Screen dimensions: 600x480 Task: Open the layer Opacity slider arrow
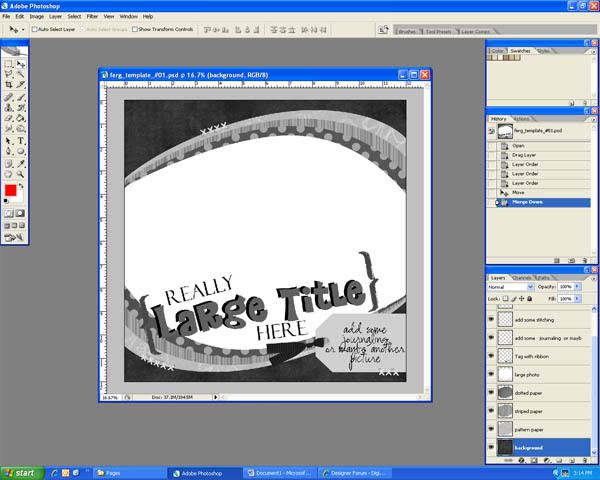pyautogui.click(x=579, y=286)
